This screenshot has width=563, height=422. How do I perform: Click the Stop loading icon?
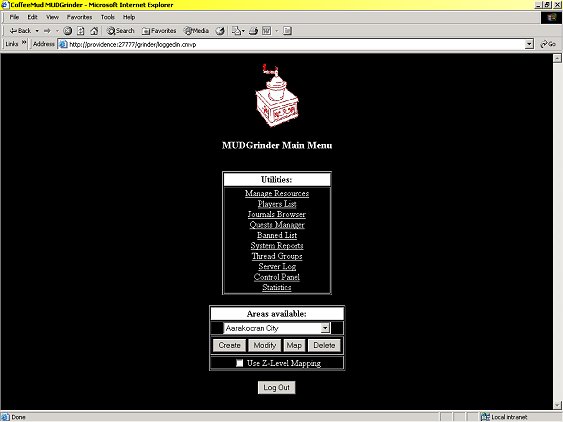pos(68,31)
